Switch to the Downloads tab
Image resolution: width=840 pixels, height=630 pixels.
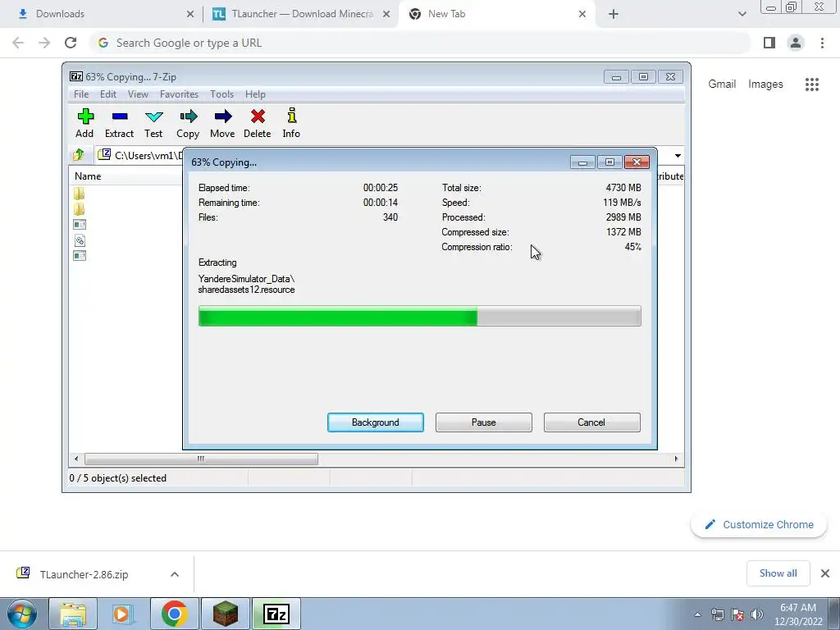coord(102,14)
